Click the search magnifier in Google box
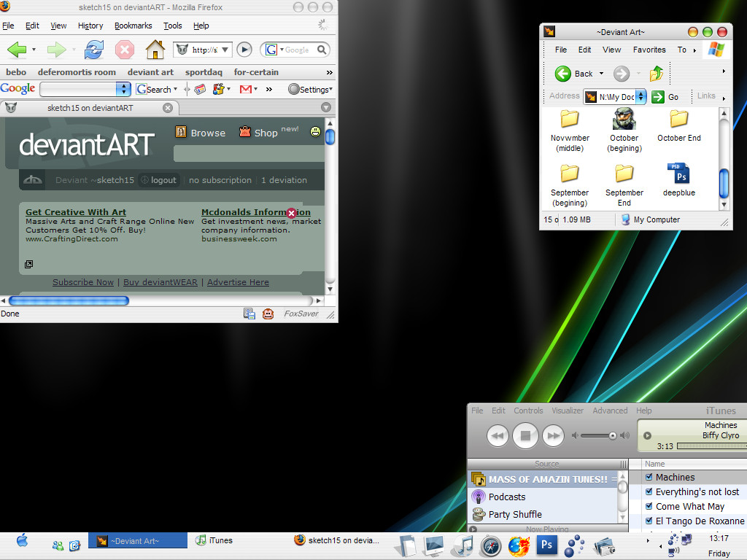This screenshot has height=560, width=747. 322,50
